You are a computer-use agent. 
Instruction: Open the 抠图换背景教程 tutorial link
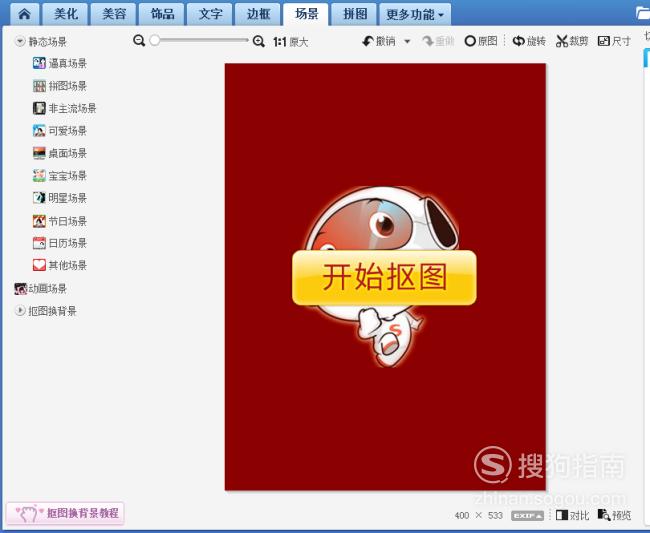coord(65,514)
